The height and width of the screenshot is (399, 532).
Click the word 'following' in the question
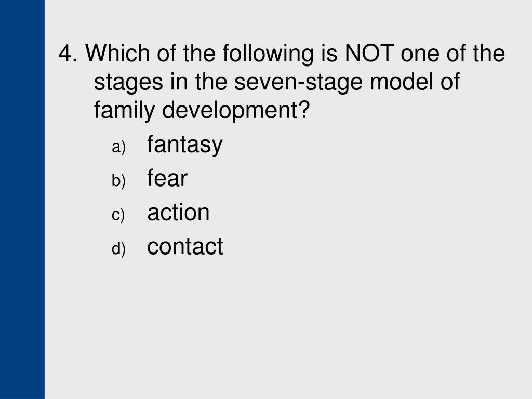pyautogui.click(x=268, y=54)
